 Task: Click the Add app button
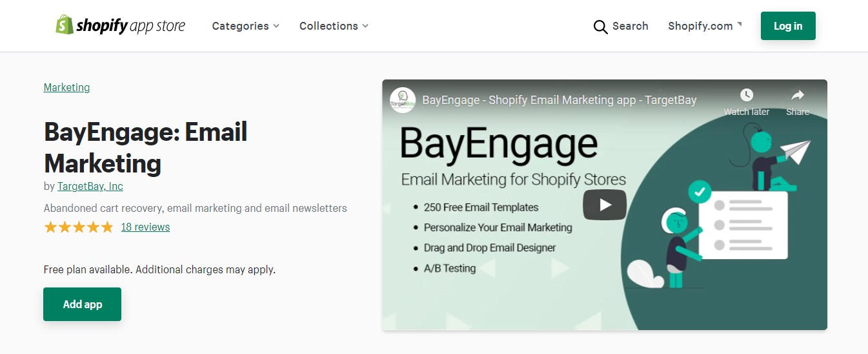pyautogui.click(x=83, y=304)
